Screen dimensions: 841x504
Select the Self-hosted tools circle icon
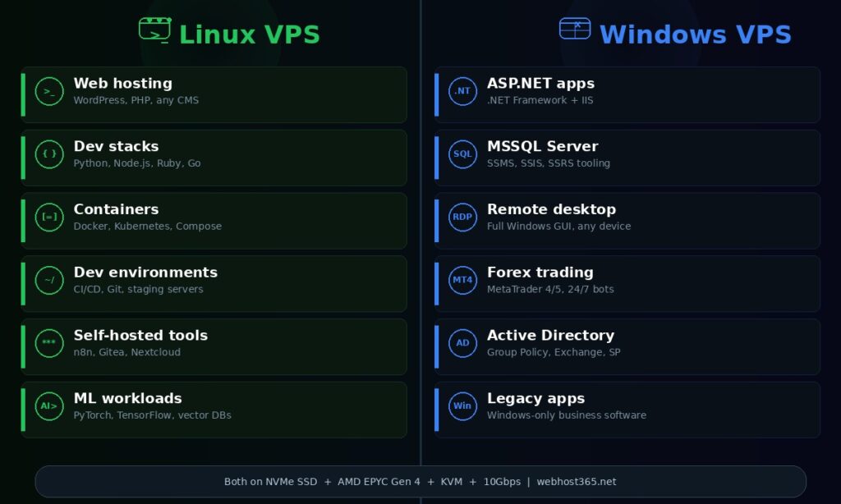49,343
